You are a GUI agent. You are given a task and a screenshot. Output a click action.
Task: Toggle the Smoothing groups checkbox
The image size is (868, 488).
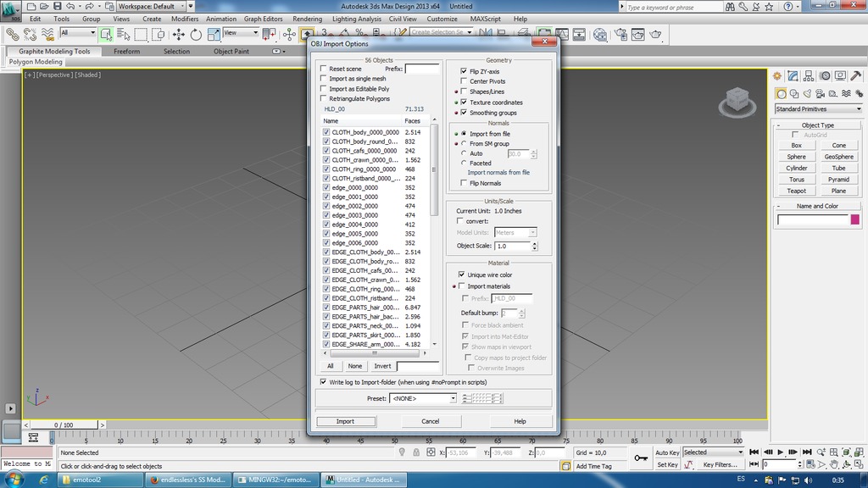pos(464,113)
